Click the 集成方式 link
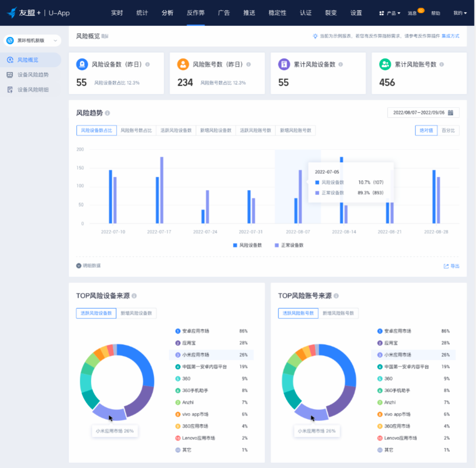Viewport: 476px width, 468px height. tap(451, 36)
